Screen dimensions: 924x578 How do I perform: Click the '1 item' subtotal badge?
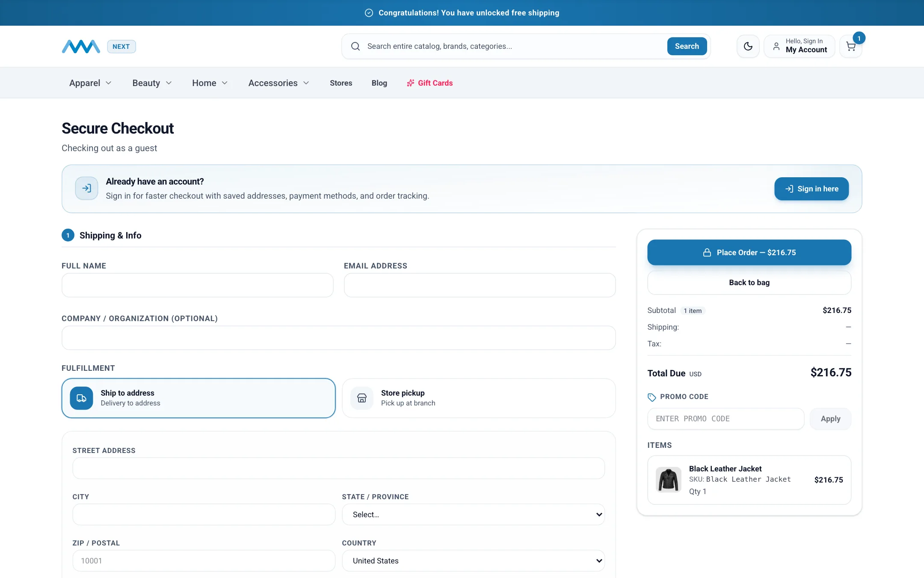coord(693,311)
